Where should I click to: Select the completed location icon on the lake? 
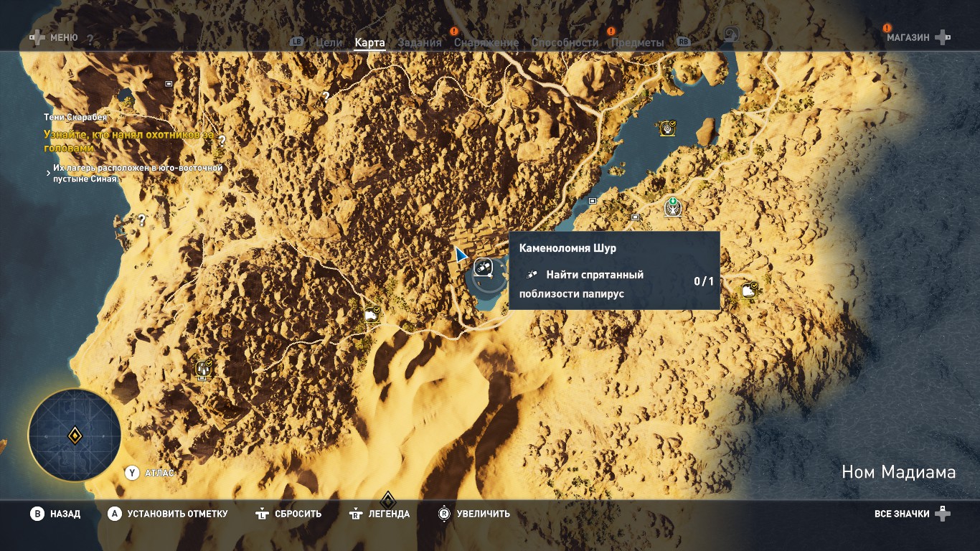669,128
